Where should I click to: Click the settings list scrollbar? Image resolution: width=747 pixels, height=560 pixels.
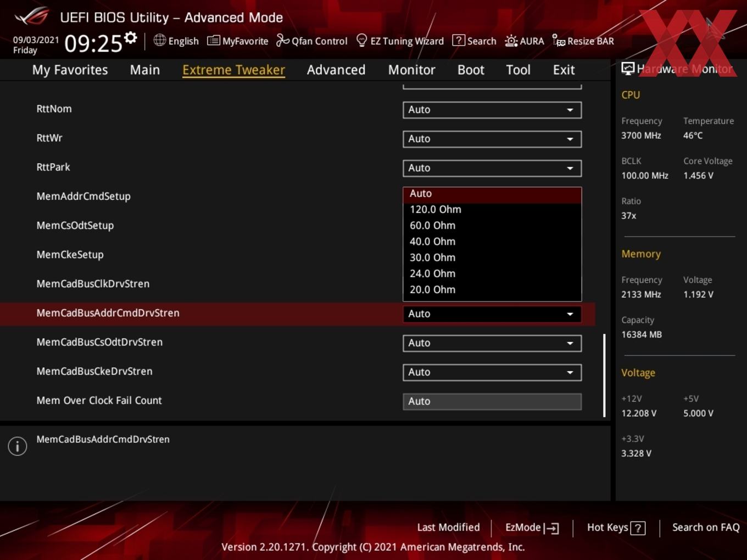coord(604,376)
